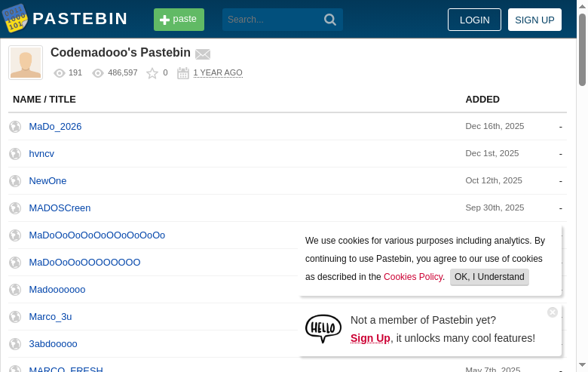Click globe icon beside MADOSCreen
The image size is (588, 372).
pos(15,208)
